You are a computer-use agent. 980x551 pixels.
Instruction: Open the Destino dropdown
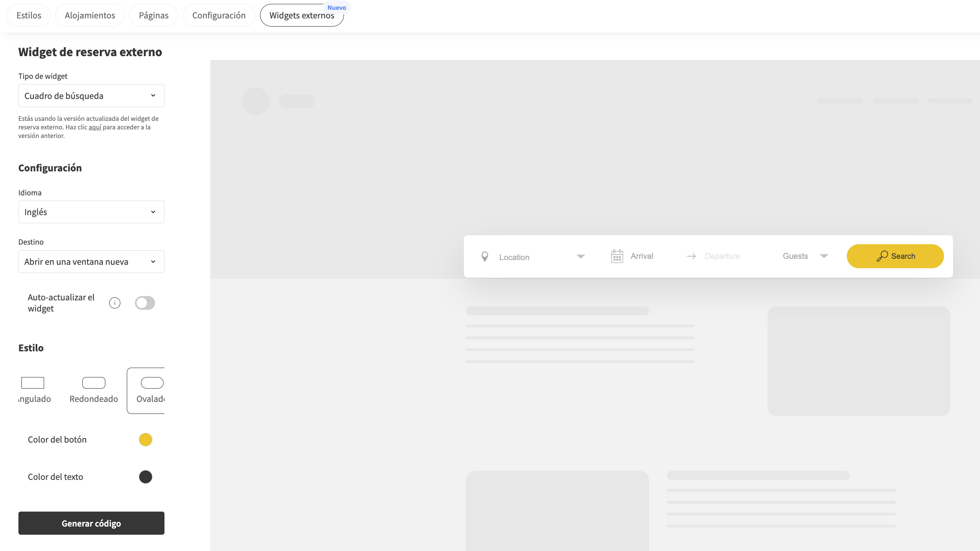(91, 262)
